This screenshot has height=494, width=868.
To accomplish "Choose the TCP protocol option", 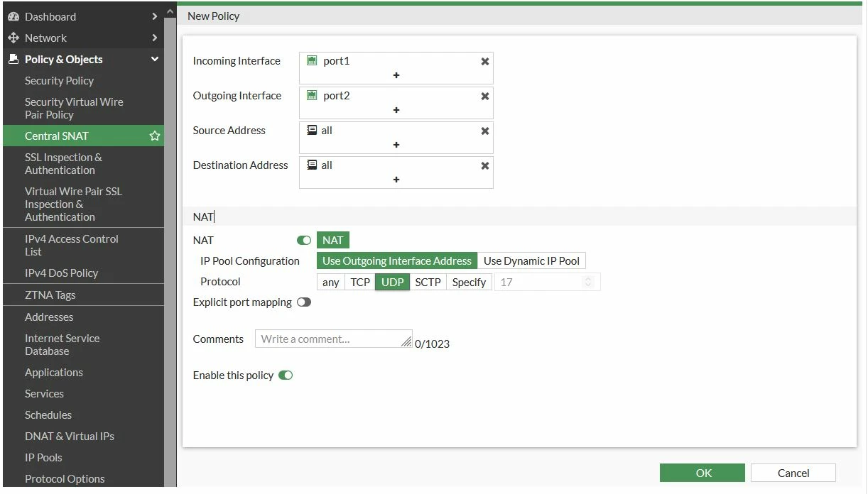I will 360,282.
